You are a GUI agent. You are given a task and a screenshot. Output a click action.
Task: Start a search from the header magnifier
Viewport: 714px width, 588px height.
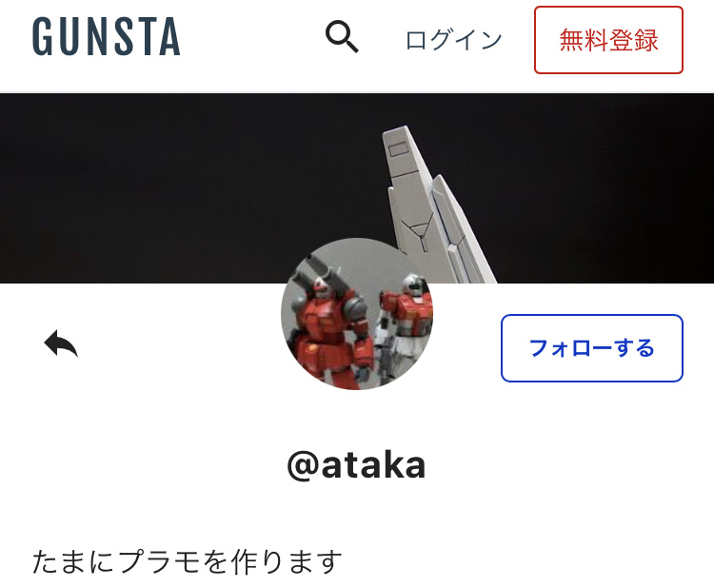342,37
